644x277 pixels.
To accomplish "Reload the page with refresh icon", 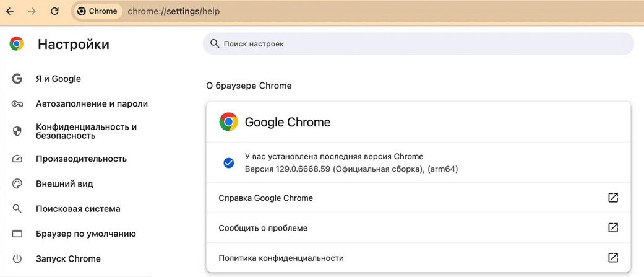I will tap(54, 11).
